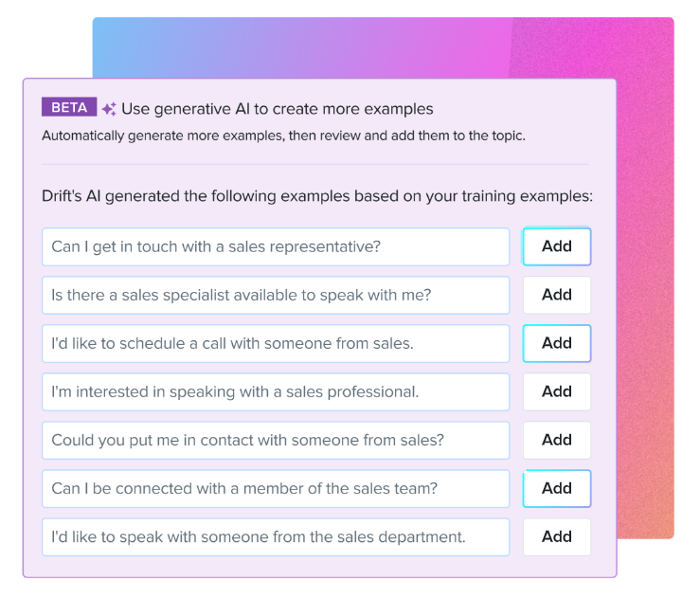Edit 'Can I be connected' field

(276, 488)
